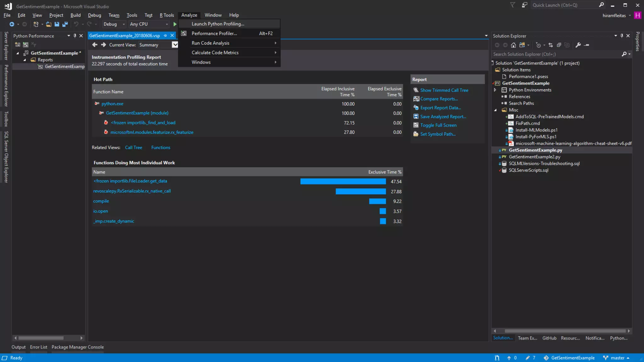Click the Show Trimmed Call Tree link
This screenshot has width=644, height=362.
444,90
